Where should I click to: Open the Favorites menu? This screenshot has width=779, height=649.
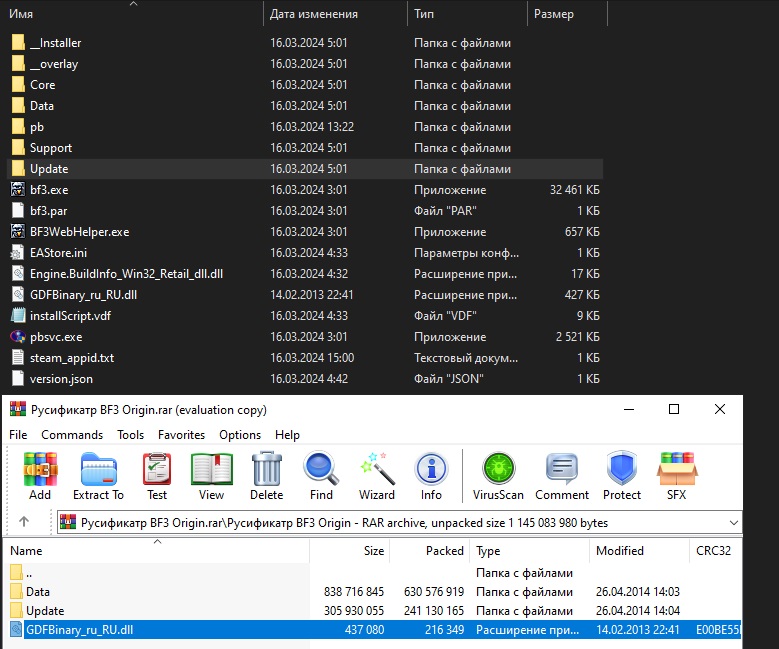(x=181, y=435)
